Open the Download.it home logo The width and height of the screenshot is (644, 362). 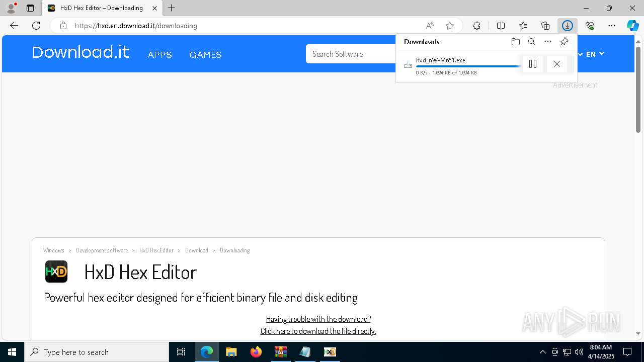(x=81, y=52)
